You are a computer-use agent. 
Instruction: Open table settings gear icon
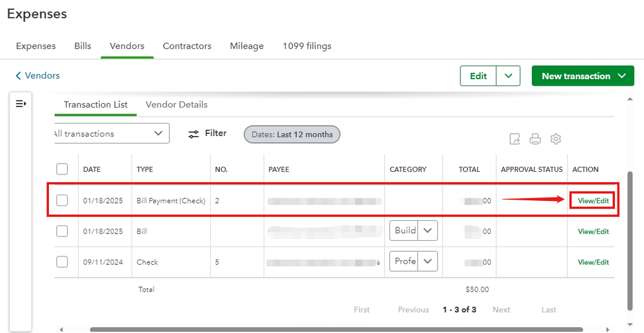pyautogui.click(x=556, y=139)
